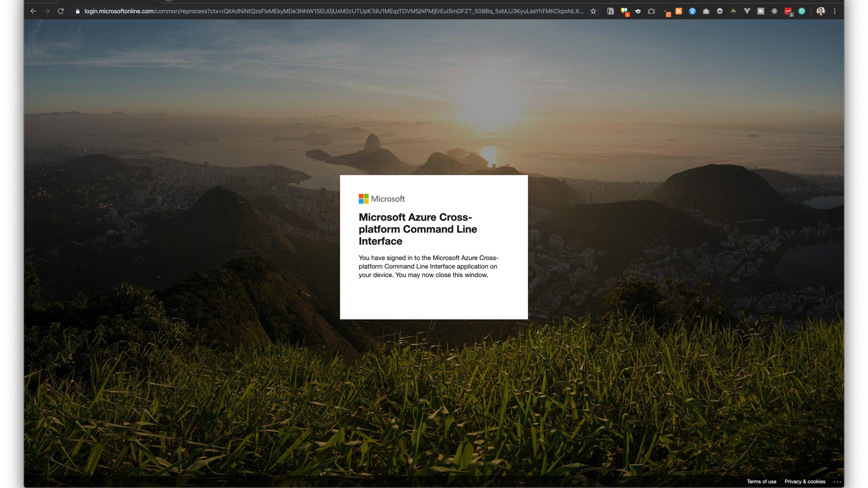Open the lightbulb extension with badge 5
Image resolution: width=868 pixels, height=488 pixels.
624,11
